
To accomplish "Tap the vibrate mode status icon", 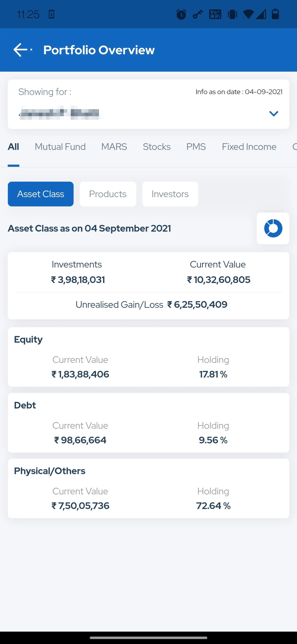I will click(232, 14).
